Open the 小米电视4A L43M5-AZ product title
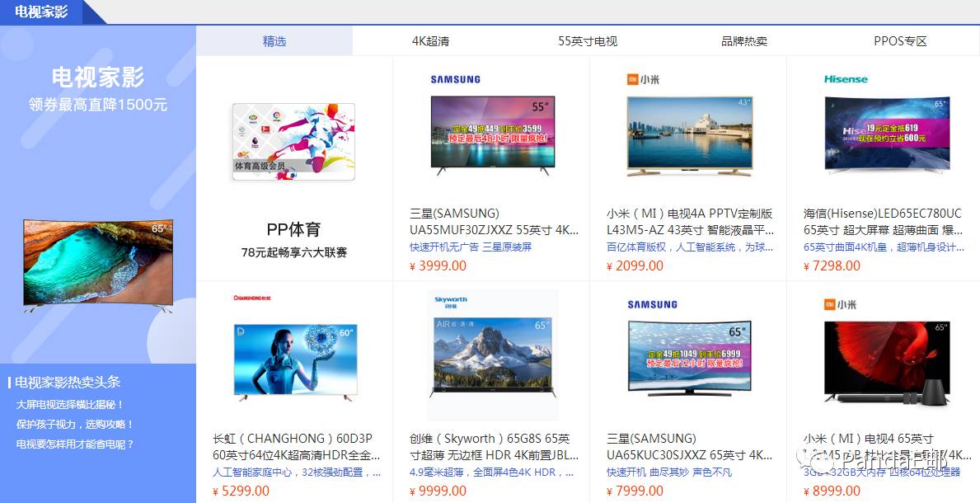The height and width of the screenshot is (503, 980). click(x=691, y=222)
